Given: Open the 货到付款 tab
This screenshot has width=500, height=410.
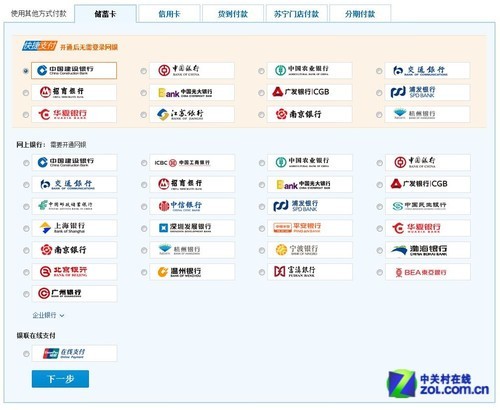Looking at the screenshot, I should point(233,14).
